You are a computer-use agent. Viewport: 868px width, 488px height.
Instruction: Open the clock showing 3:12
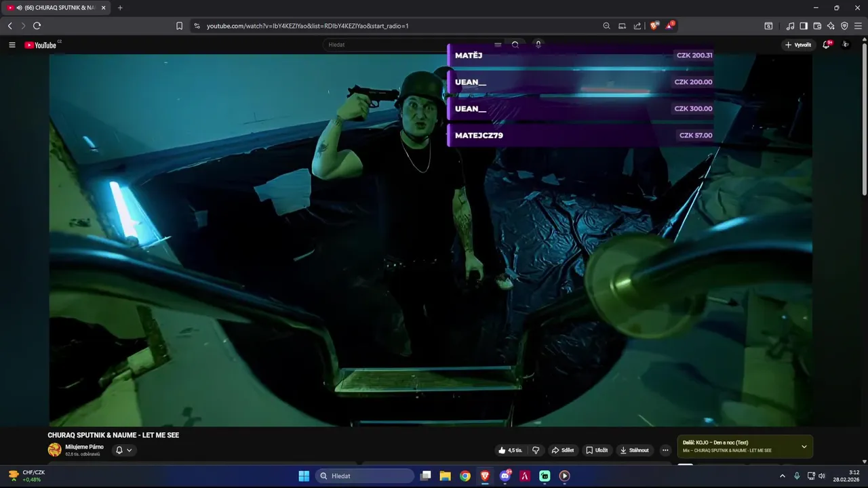(x=846, y=476)
